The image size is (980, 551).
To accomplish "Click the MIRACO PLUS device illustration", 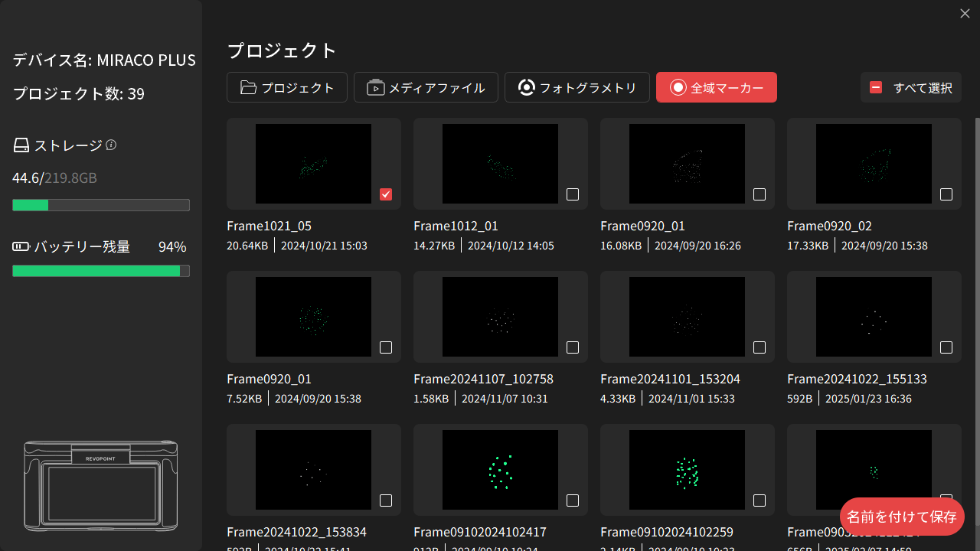I will pyautogui.click(x=101, y=485).
